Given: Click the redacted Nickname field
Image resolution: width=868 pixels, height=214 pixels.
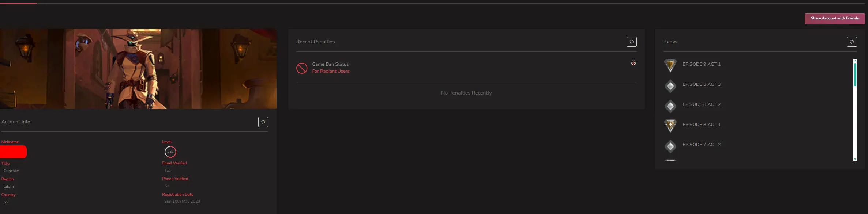Looking at the screenshot, I should pyautogui.click(x=14, y=152).
